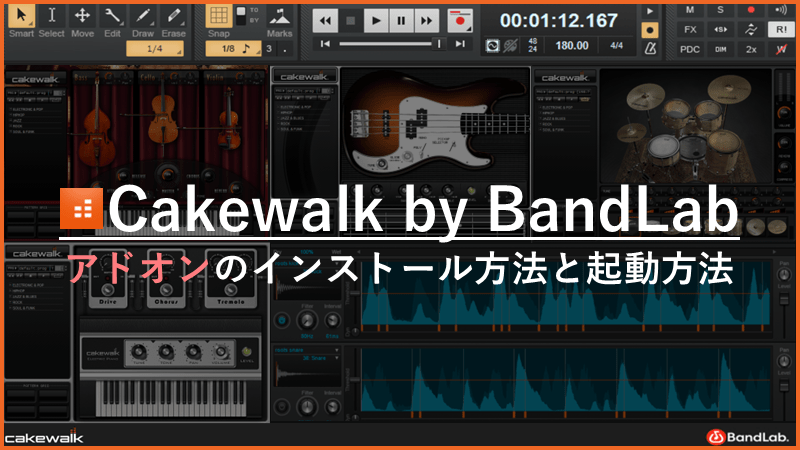This screenshot has width=800, height=450.
Task: Pause the transport
Action: point(401,21)
